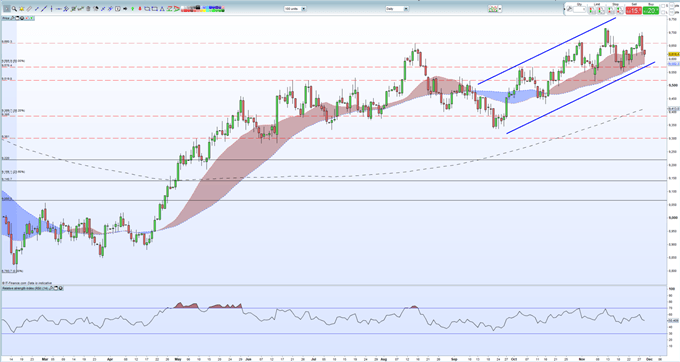Select the cursor pointer tool
The image size is (680, 362).
(x=7, y=9)
